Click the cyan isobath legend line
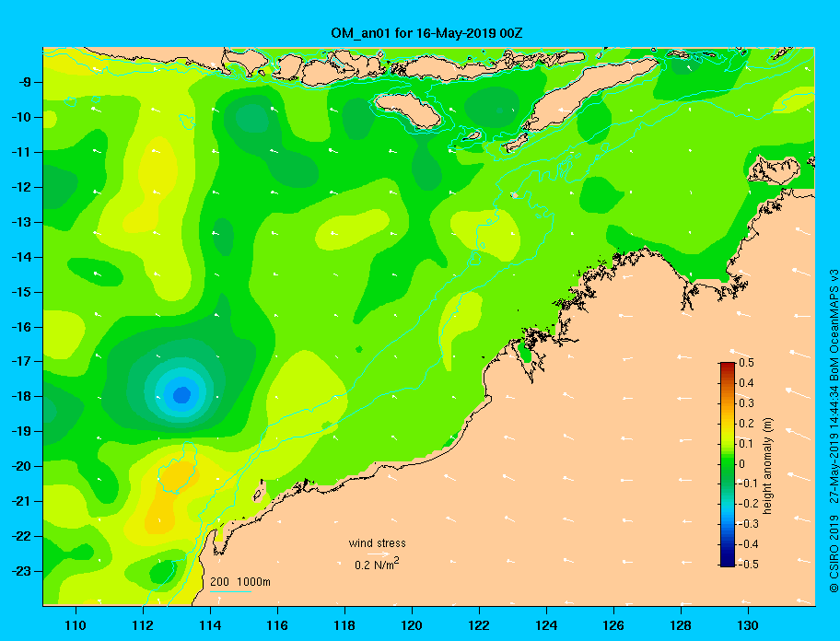This screenshot has width=840, height=641. (x=231, y=591)
